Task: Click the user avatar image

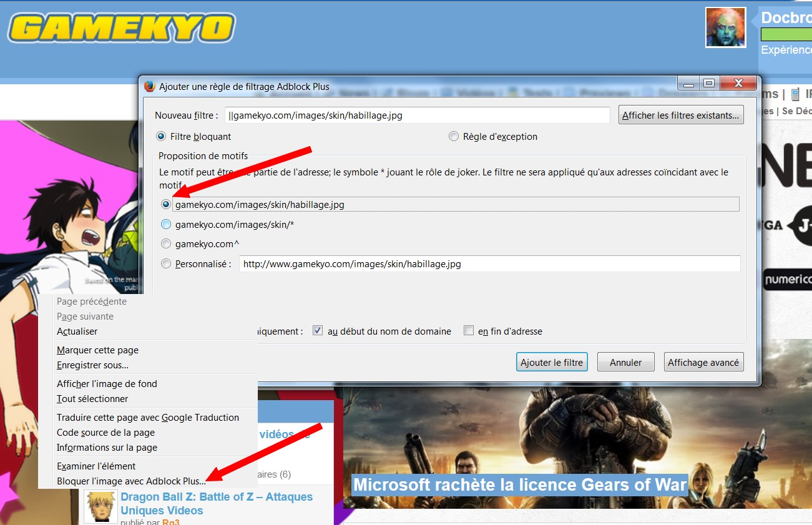Action: click(x=725, y=27)
